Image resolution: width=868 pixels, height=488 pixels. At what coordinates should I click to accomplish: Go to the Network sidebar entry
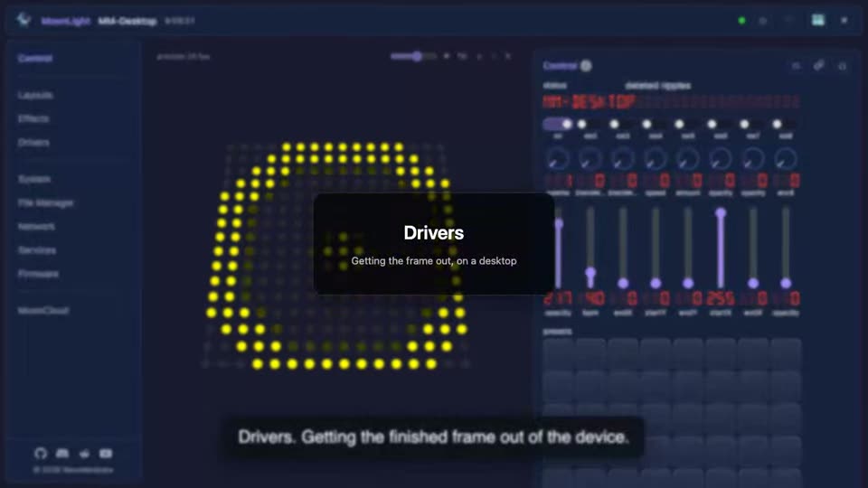click(36, 226)
